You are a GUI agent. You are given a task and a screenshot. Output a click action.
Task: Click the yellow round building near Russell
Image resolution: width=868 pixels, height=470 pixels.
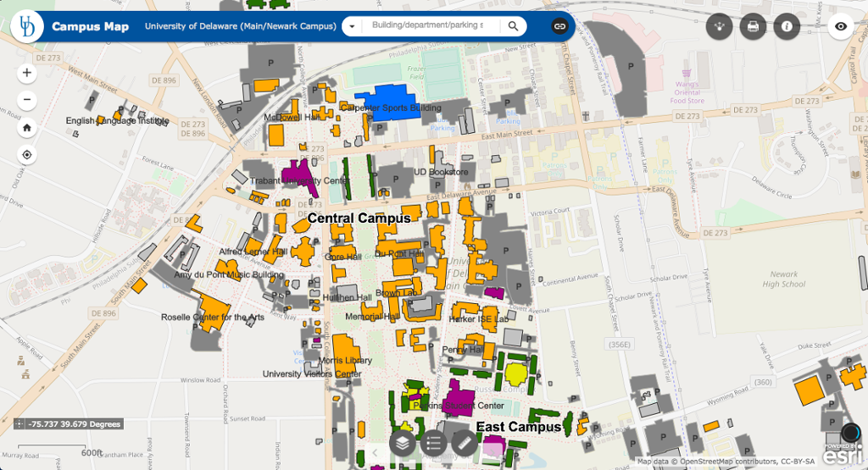pyautogui.click(x=515, y=374)
